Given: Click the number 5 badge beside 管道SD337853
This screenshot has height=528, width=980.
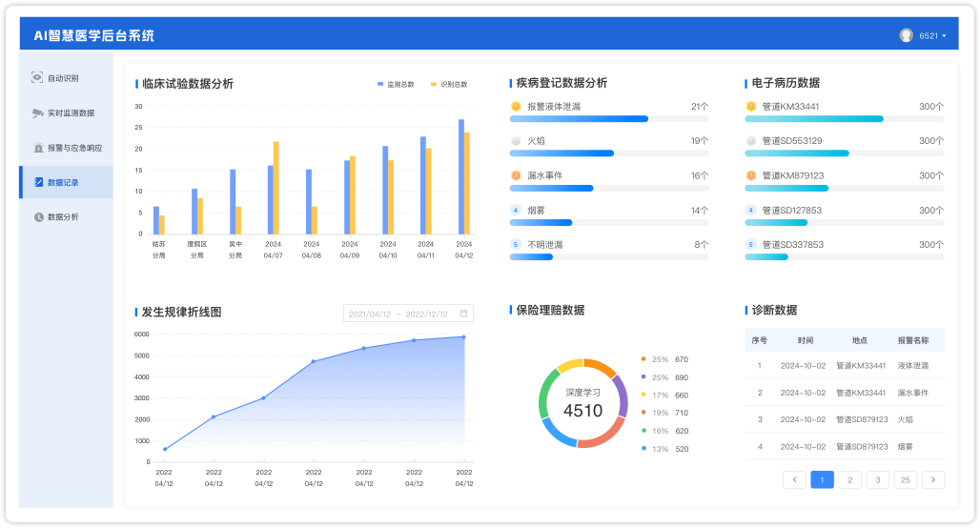Looking at the screenshot, I should point(750,244).
